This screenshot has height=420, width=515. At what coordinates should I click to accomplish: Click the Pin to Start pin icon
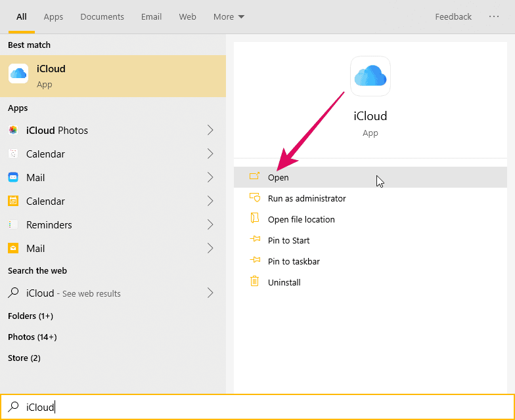coord(255,239)
